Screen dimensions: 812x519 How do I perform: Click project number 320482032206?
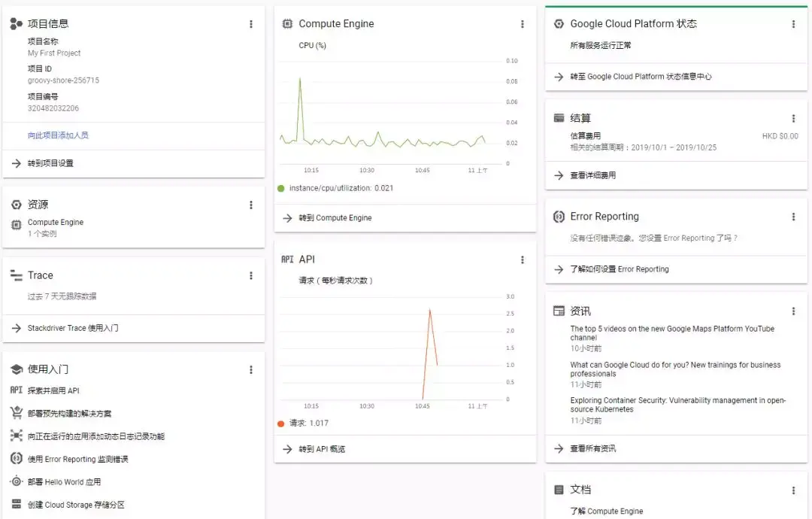pos(53,108)
